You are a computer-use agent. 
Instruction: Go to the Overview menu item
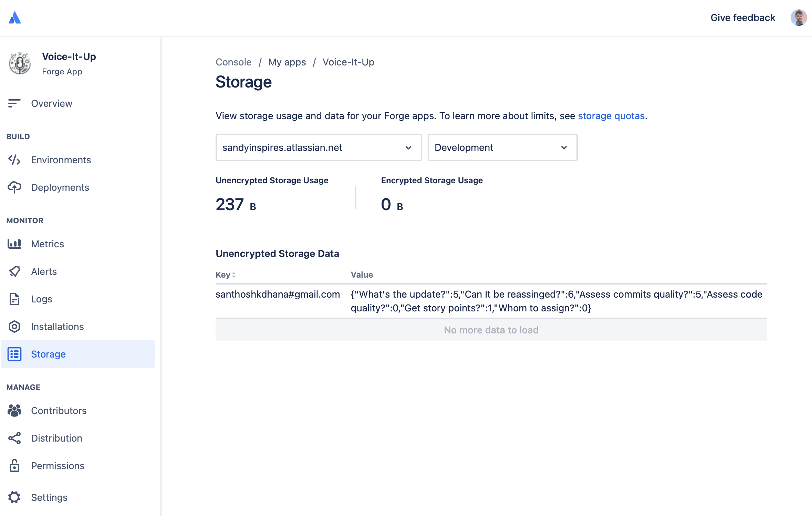tap(52, 103)
